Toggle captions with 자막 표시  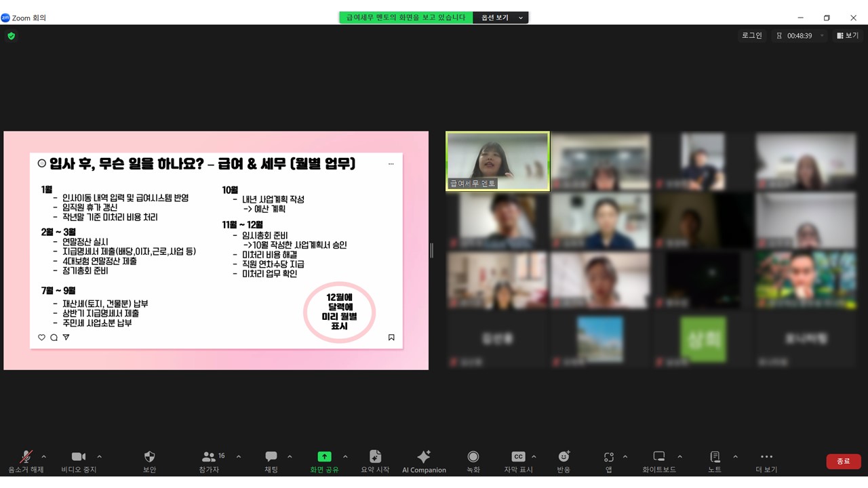click(518, 457)
